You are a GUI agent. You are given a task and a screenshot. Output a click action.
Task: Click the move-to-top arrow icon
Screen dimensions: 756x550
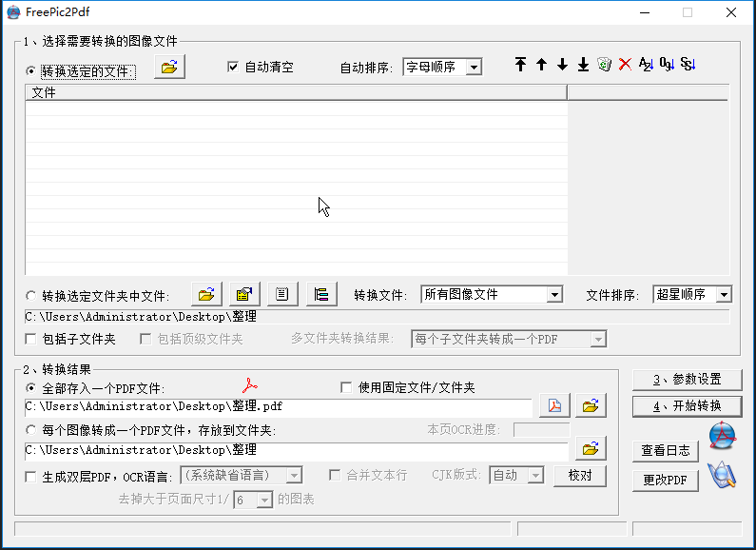click(520, 65)
